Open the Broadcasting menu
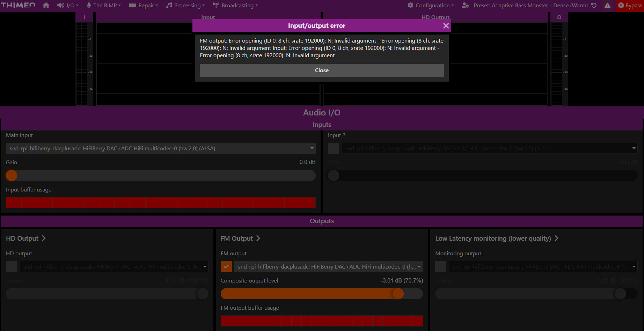 coord(236,5)
